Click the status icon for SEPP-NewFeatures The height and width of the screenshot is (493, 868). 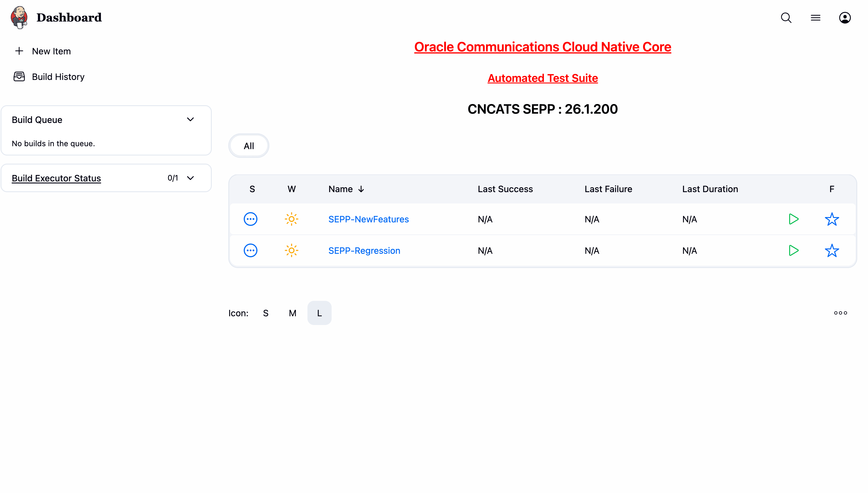tap(250, 219)
